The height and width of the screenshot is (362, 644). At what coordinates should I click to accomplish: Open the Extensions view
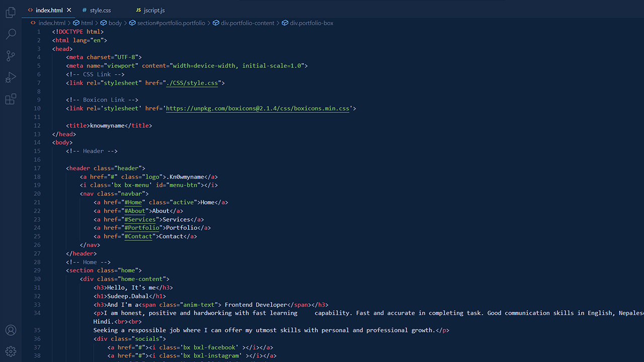click(11, 99)
